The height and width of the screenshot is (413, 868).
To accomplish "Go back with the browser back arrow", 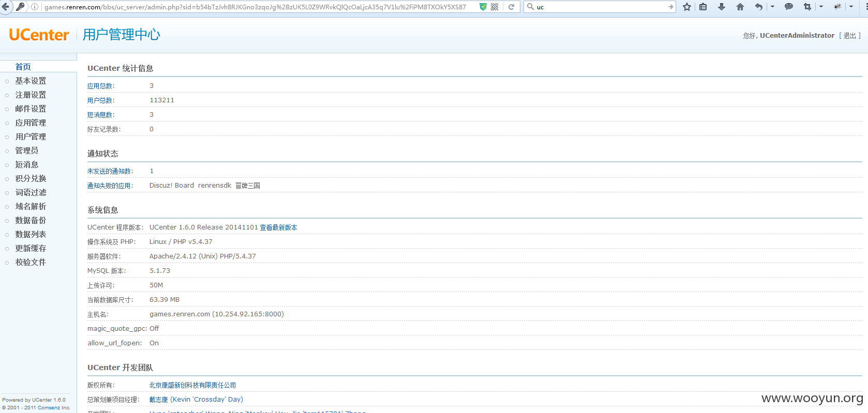I will 6,7.
